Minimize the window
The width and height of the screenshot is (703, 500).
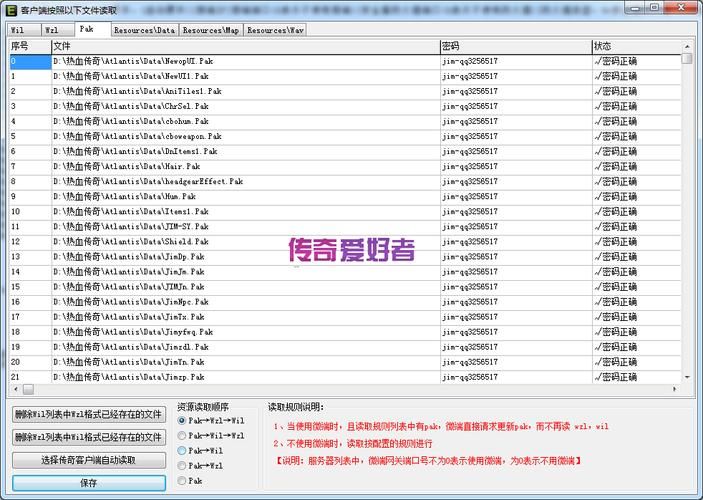[636, 7]
